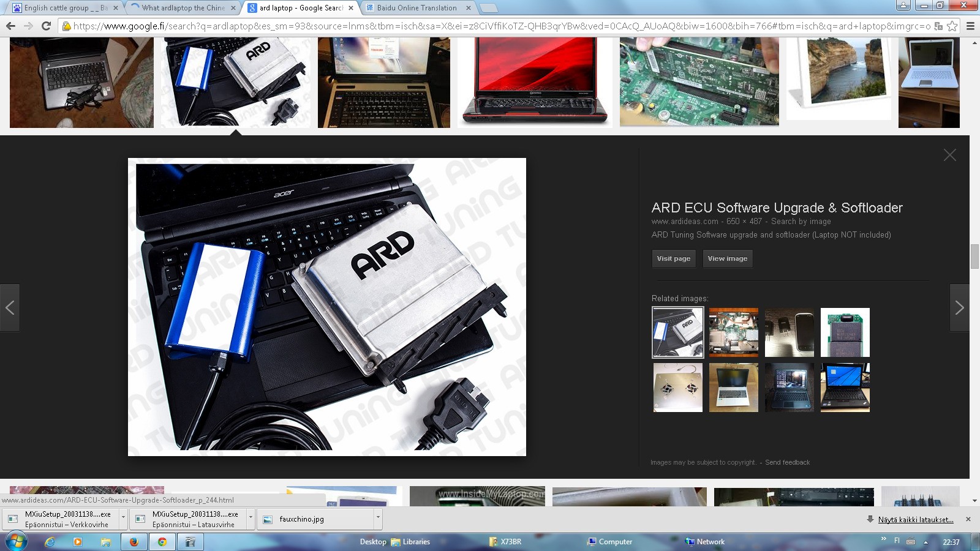
Task: Open the large ARD ECU preview image
Action: 327,307
